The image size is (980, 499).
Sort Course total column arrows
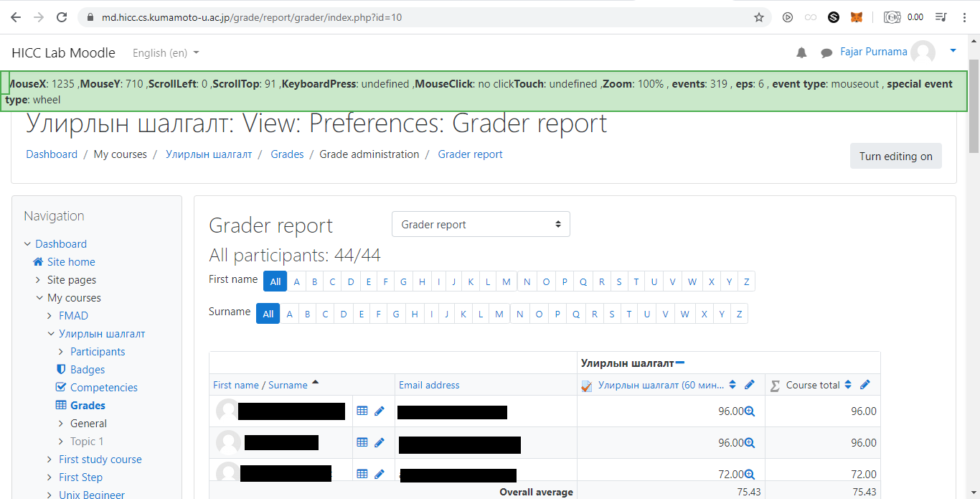(848, 385)
